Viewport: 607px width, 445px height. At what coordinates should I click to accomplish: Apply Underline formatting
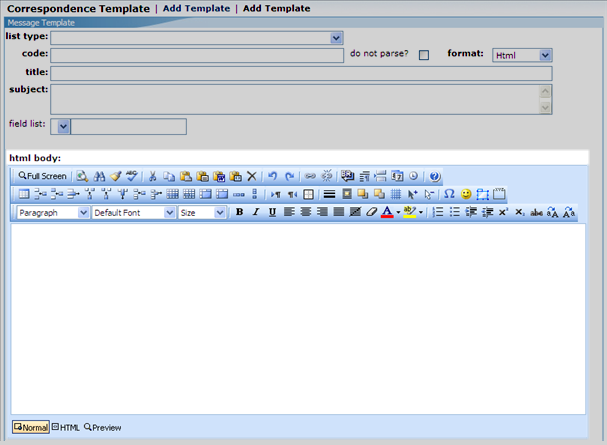coord(272,212)
